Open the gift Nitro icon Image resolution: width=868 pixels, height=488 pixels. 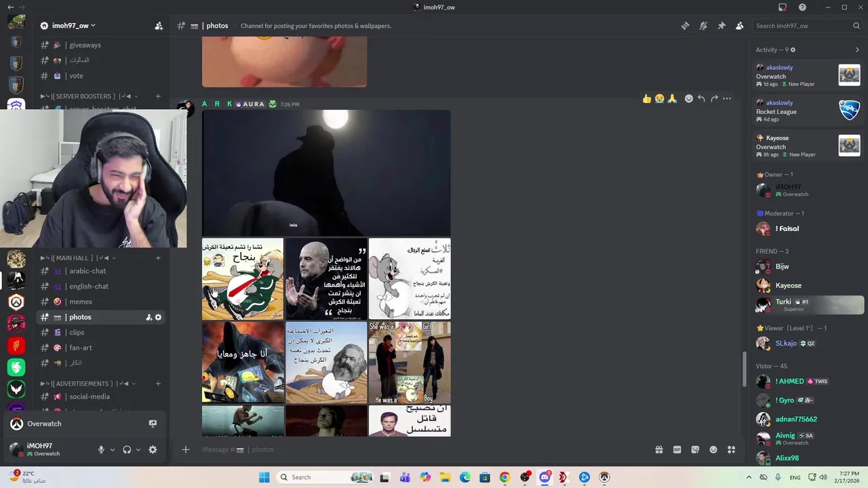[658, 449]
